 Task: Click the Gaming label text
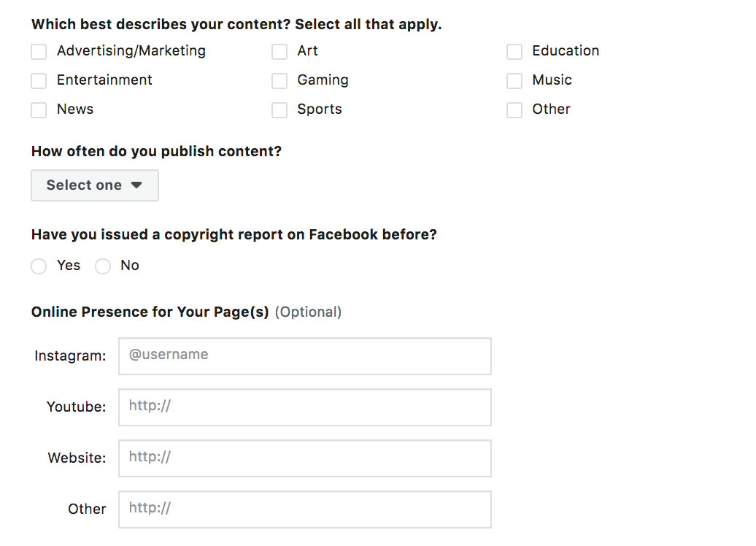323,80
